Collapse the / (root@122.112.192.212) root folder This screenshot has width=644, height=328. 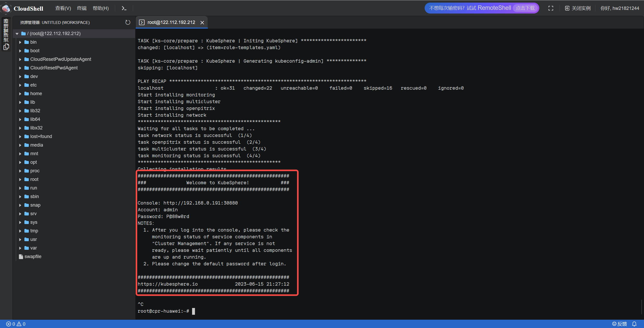coord(17,34)
